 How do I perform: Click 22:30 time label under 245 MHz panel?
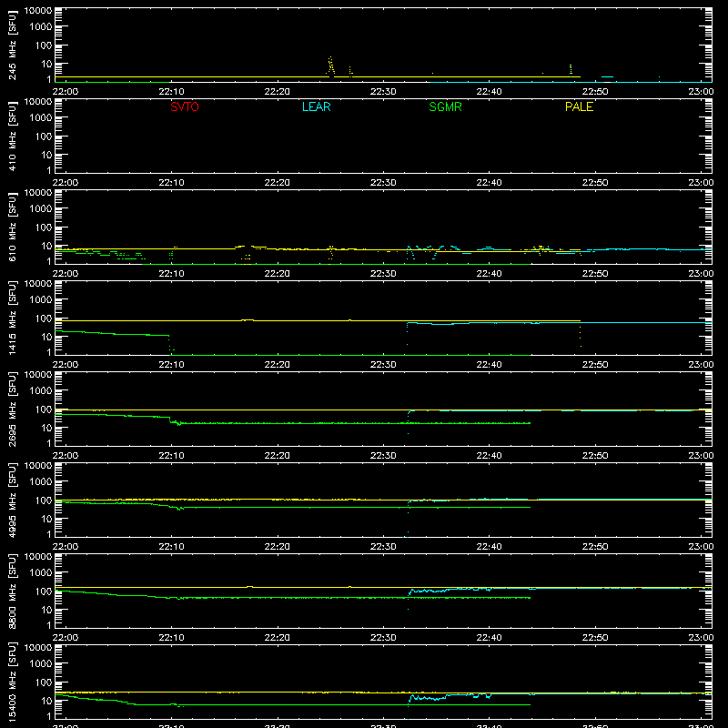click(x=383, y=92)
